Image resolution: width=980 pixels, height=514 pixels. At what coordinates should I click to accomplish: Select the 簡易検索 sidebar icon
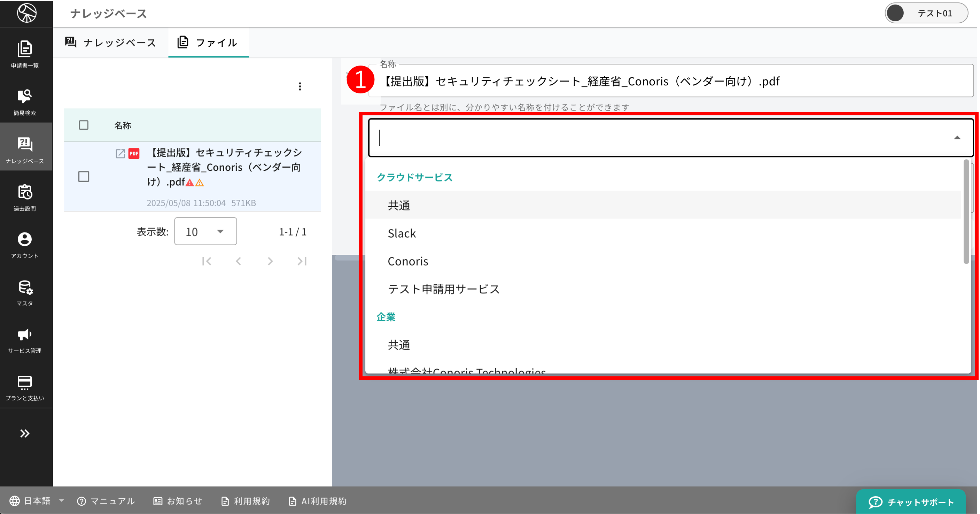25,101
